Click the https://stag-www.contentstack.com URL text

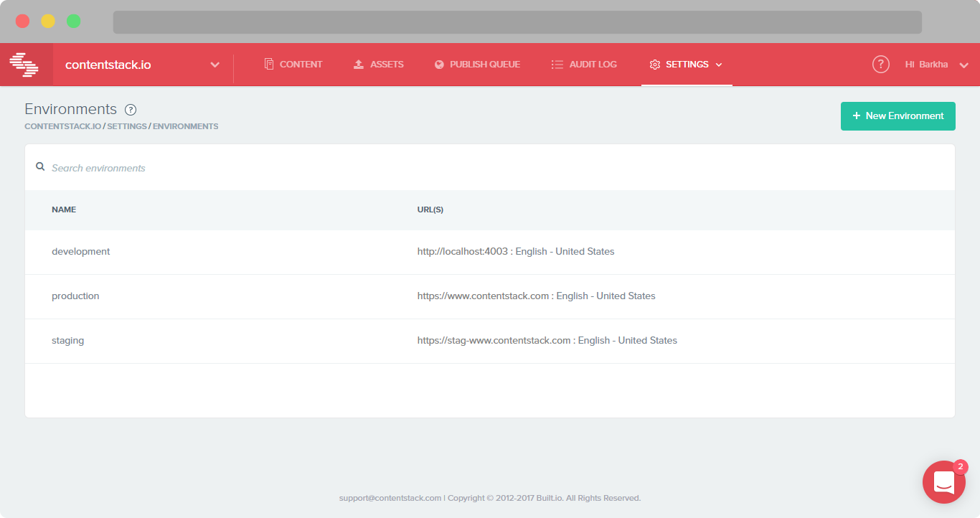(x=494, y=341)
